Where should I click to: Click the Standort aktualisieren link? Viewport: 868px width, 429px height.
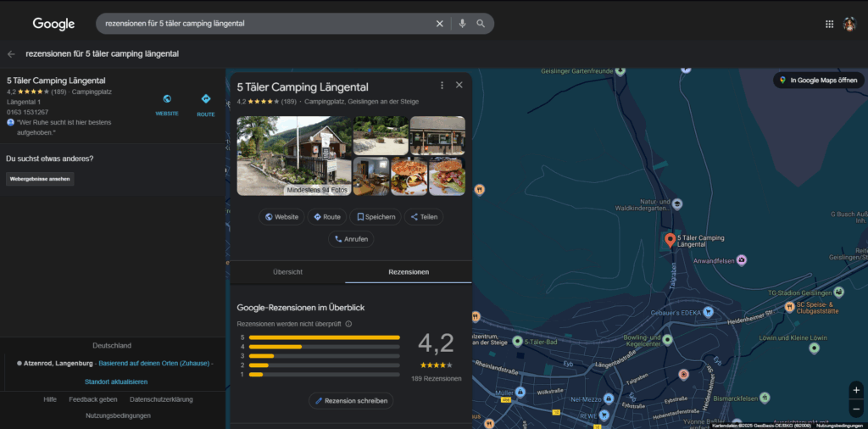116,382
